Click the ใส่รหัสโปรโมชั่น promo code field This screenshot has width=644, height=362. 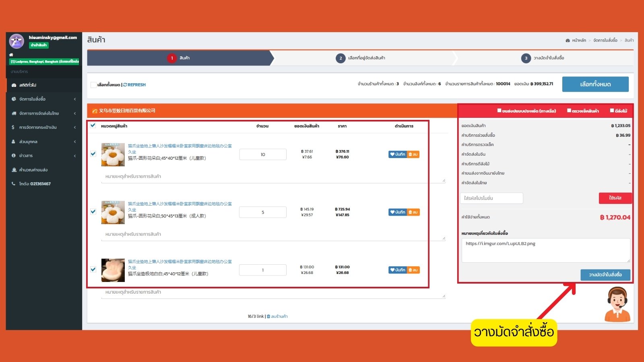[x=491, y=198]
